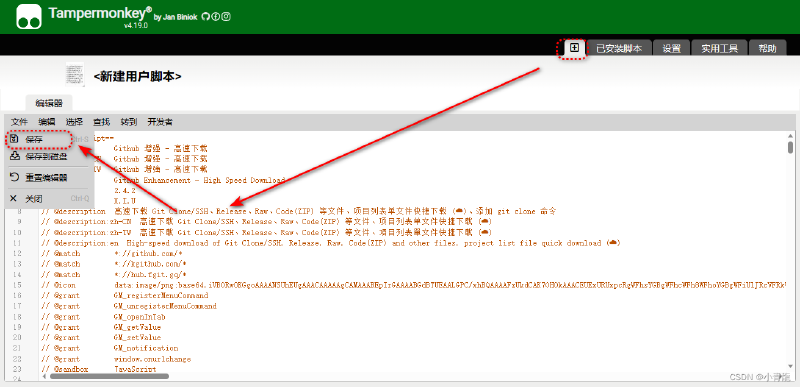Click the <新建用户脚本> title
800x387 pixels.
(x=137, y=76)
